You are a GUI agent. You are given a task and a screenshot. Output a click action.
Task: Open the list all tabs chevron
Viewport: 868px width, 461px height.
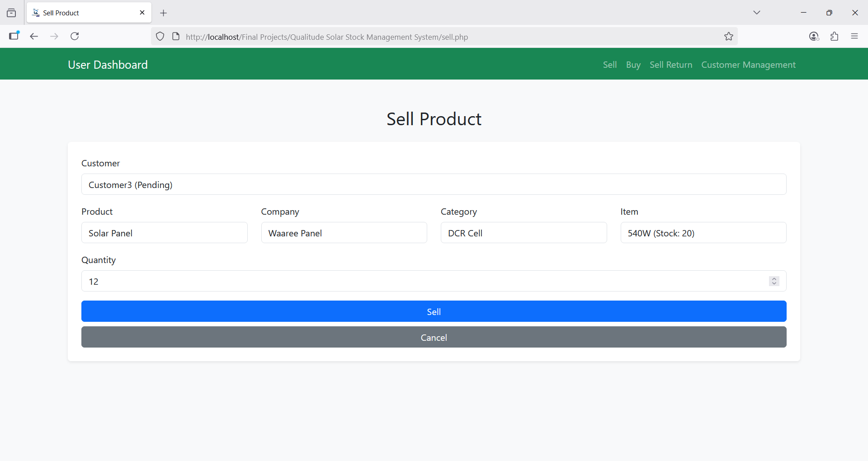[x=757, y=13]
